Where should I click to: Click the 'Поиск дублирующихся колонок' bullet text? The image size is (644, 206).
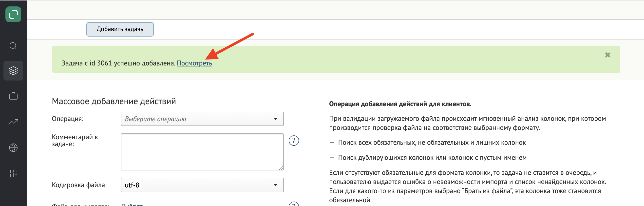(x=432, y=158)
